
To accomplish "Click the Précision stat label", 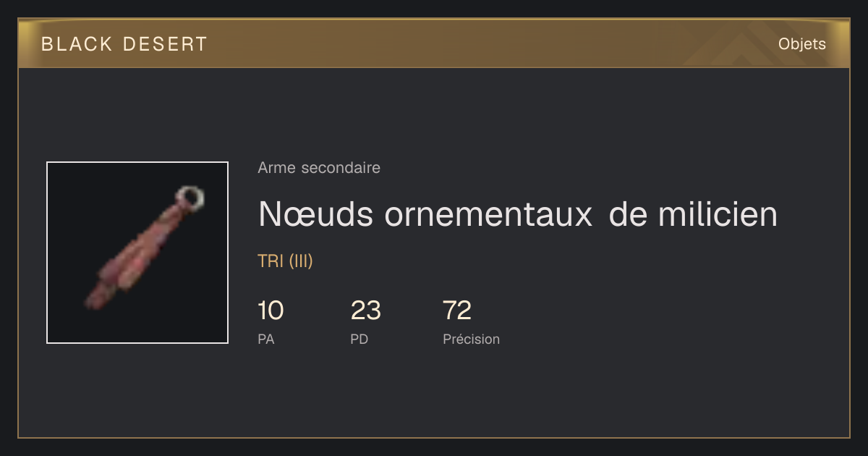I will coord(471,339).
